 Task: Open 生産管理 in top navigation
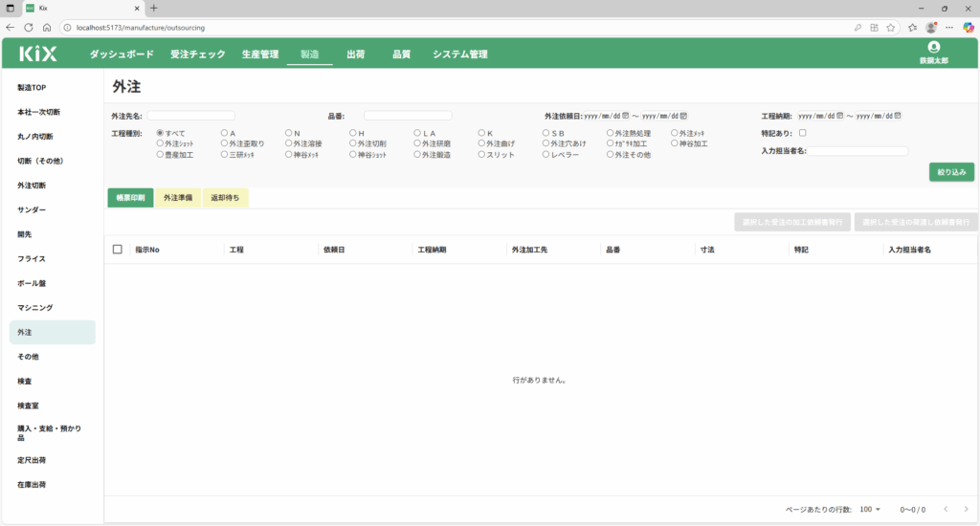click(259, 55)
